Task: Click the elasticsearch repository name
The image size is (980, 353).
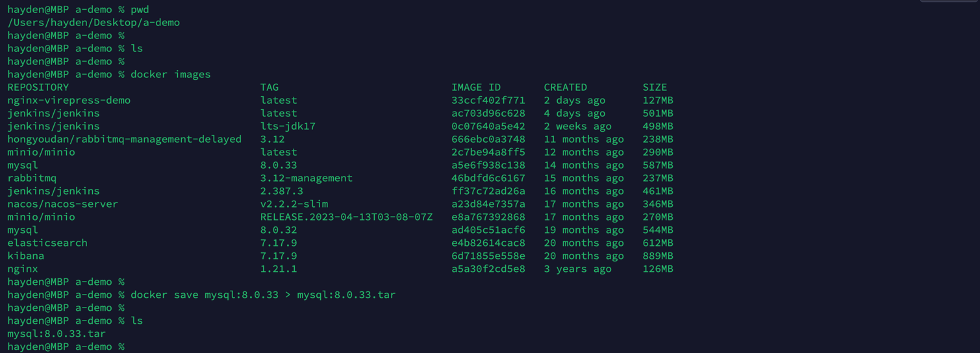Action: tap(47, 243)
